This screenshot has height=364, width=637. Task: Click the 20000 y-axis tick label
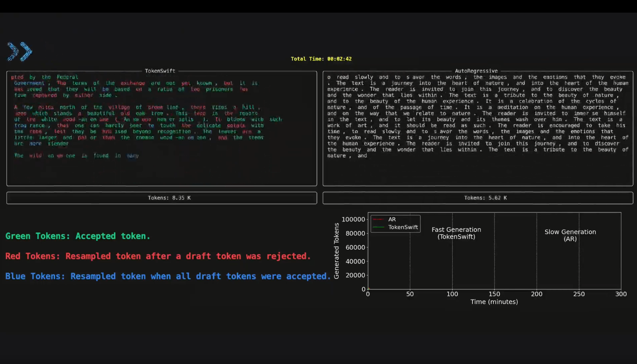(355, 275)
